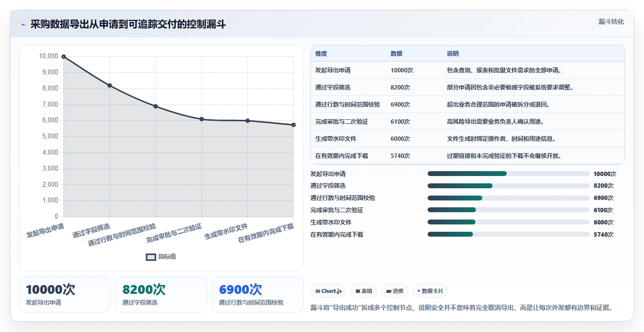Click the 在有效期内完成下载 progress bar
Image resolution: width=644 pixels, height=332 pixels.
pyautogui.click(x=508, y=234)
